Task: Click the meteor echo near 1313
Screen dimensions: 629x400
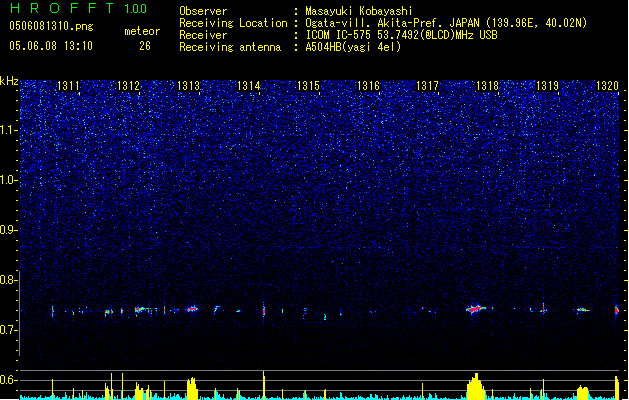Action: (192, 309)
